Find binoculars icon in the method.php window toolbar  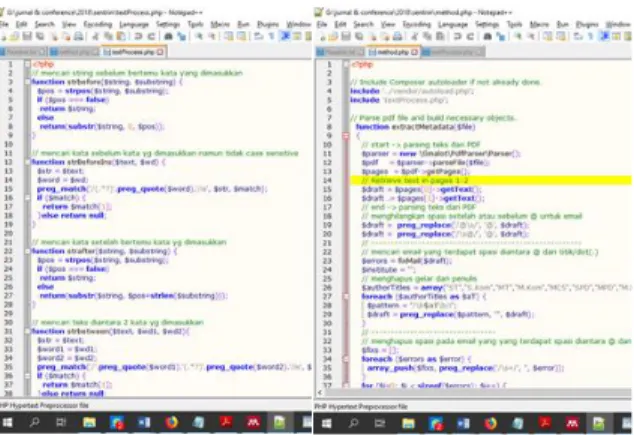pyautogui.click(x=488, y=37)
